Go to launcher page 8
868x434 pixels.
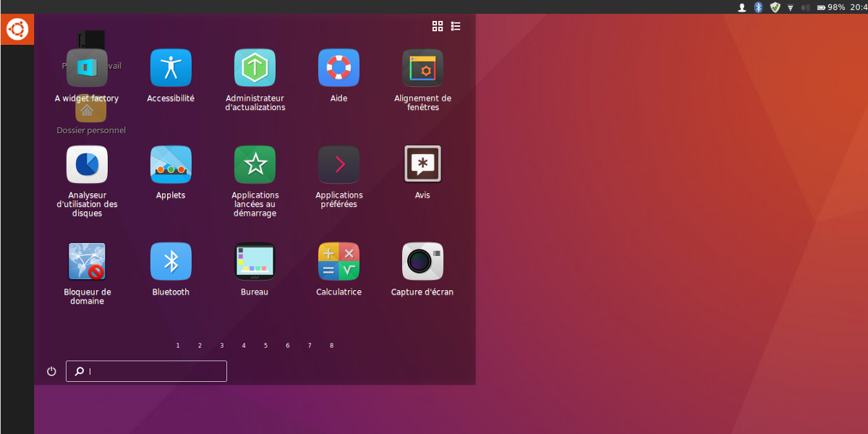pyautogui.click(x=331, y=346)
